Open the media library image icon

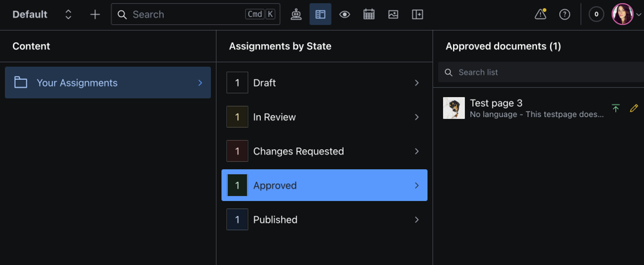pos(393,14)
